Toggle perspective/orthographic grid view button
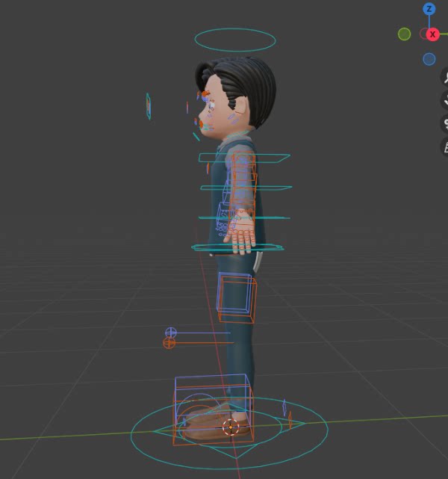 click(x=445, y=148)
